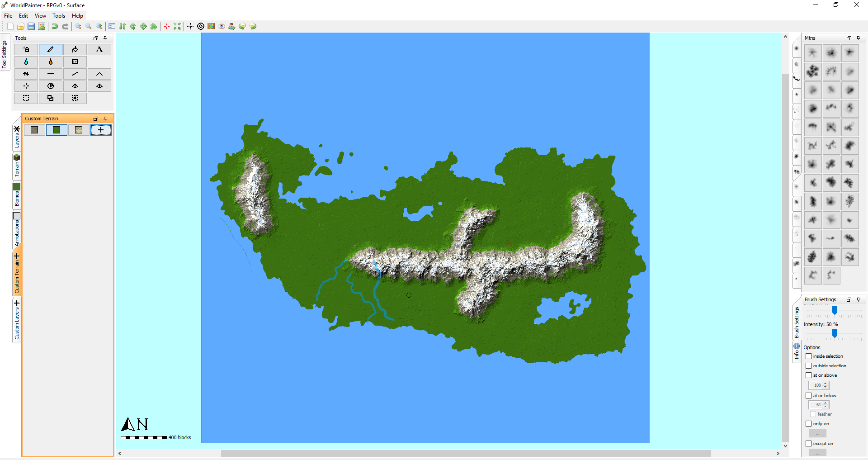
Task: Click the Open world folder icon
Action: pos(21,26)
